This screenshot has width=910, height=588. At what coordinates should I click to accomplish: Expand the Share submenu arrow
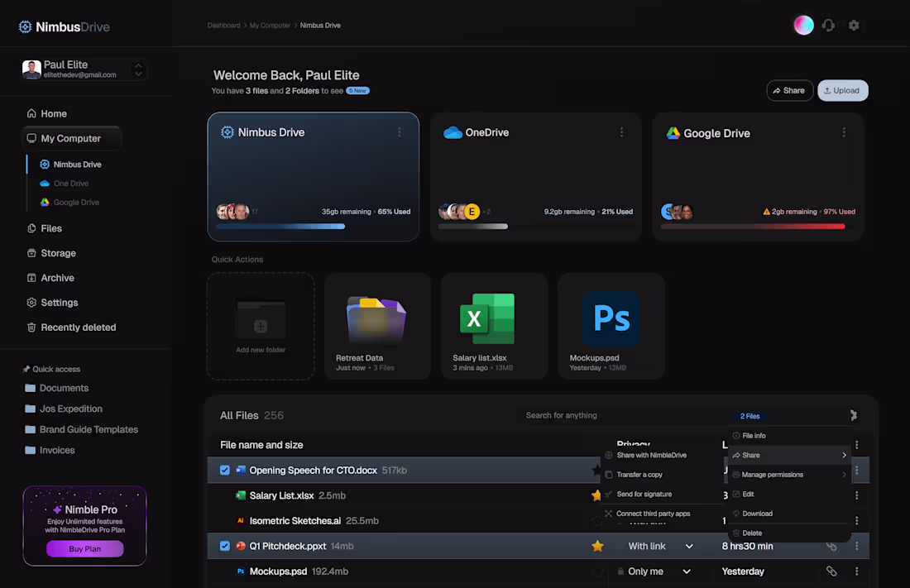point(844,455)
